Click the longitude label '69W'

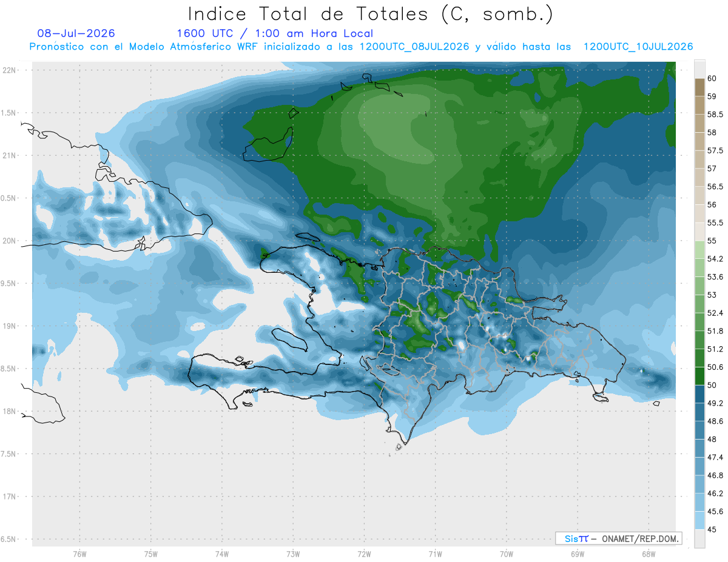point(577,554)
